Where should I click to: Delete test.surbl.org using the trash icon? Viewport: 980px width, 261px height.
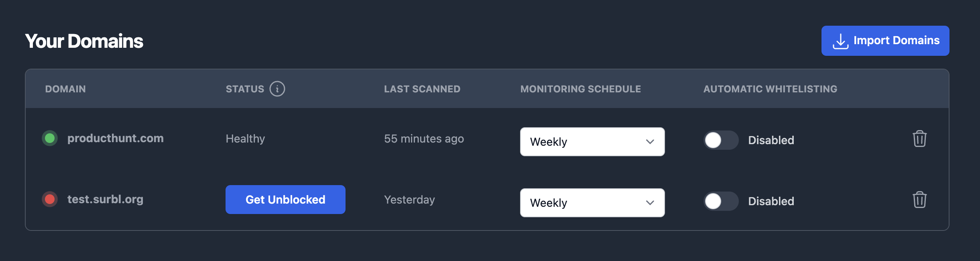pyautogui.click(x=919, y=200)
